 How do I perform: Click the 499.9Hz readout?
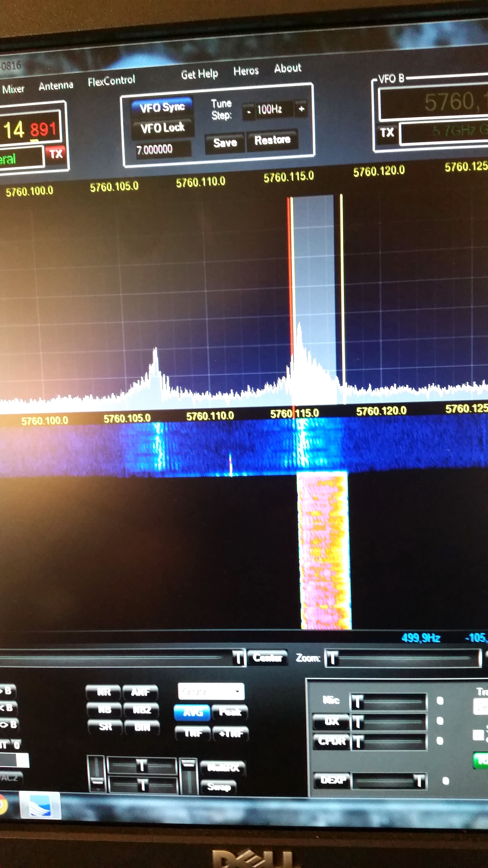click(x=421, y=638)
